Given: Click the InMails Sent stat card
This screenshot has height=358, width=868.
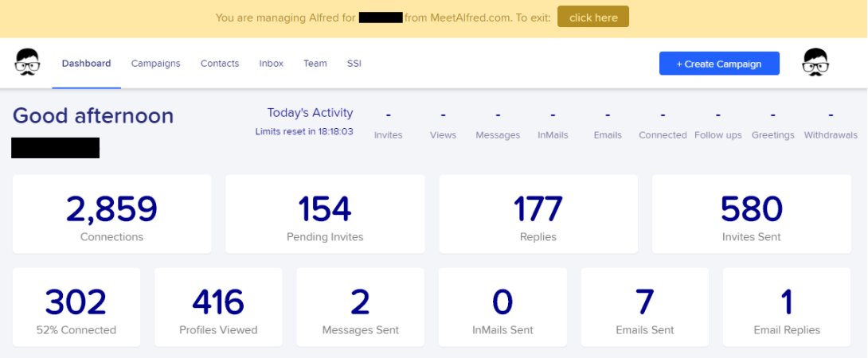Looking at the screenshot, I should click(x=502, y=307).
